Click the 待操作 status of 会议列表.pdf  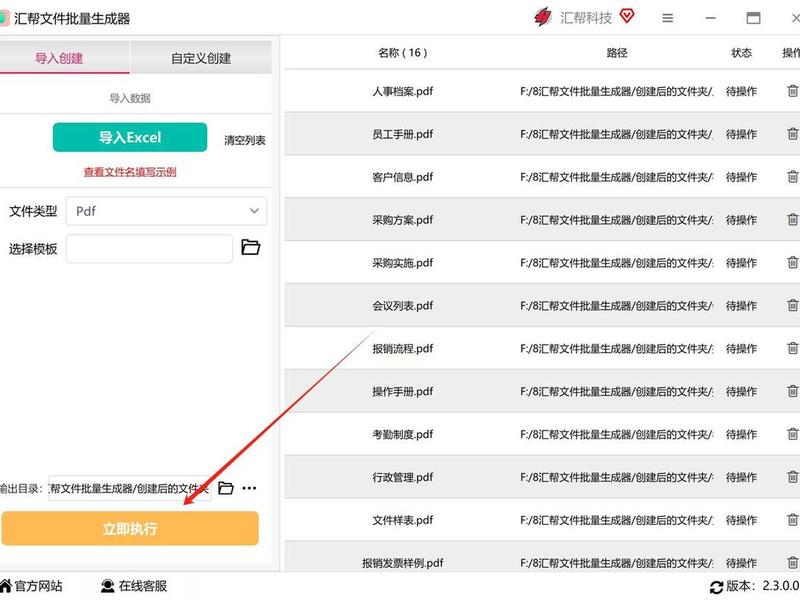(741, 306)
